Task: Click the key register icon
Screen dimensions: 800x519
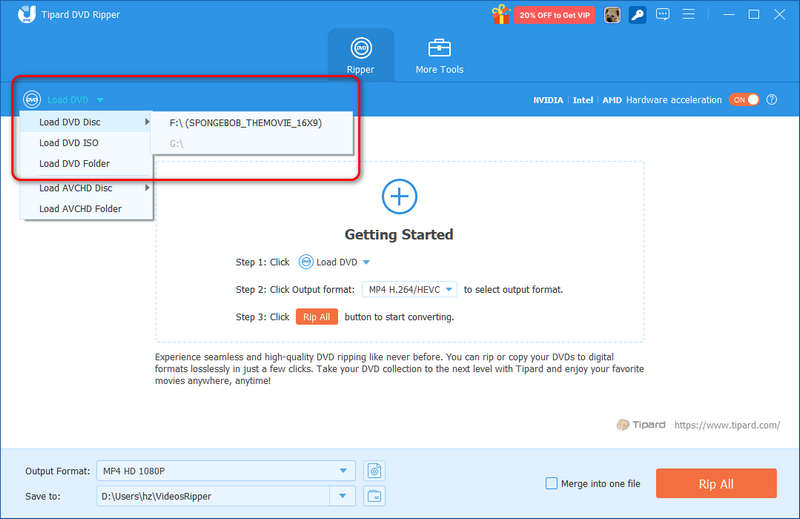Action: 637,15
